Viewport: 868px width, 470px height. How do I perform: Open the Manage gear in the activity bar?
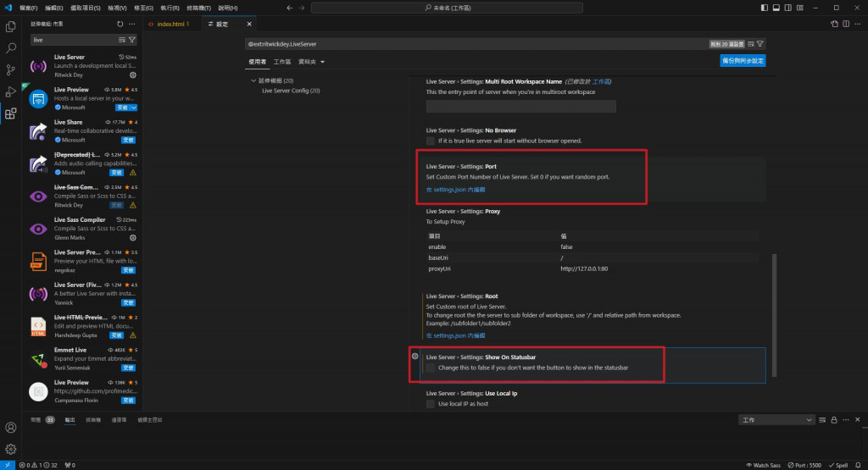pos(10,449)
